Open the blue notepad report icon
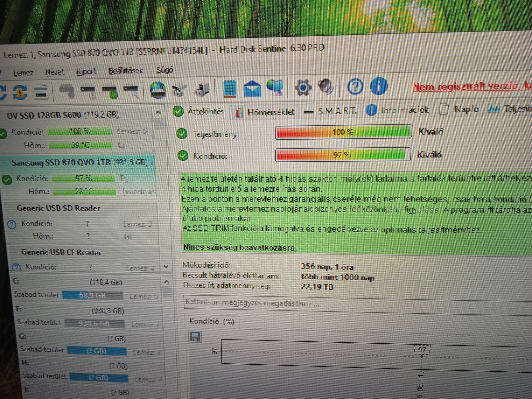 [x=230, y=88]
